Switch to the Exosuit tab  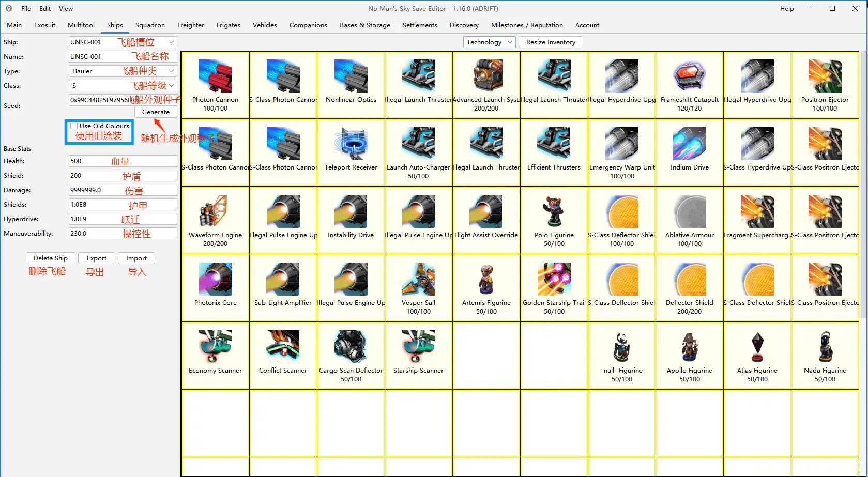[45, 25]
